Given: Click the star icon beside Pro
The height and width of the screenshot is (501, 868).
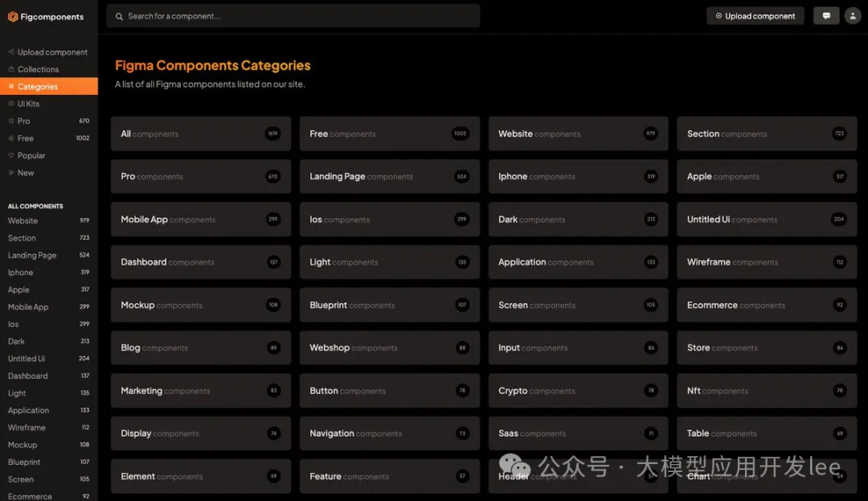Looking at the screenshot, I should pos(11,121).
